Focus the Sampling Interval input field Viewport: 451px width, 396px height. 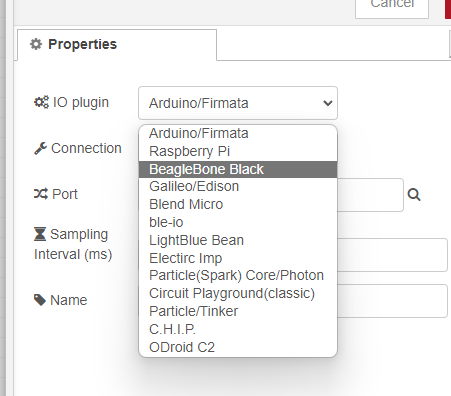(x=392, y=255)
